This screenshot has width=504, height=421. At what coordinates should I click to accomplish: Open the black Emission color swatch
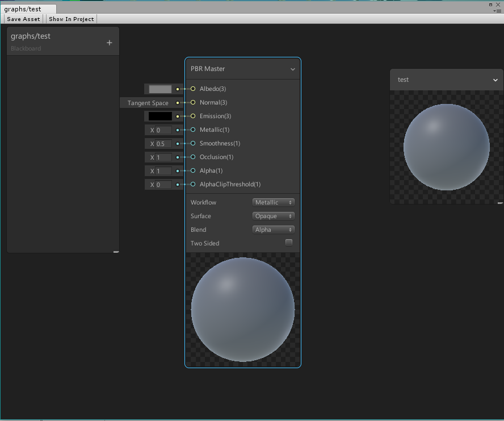160,116
